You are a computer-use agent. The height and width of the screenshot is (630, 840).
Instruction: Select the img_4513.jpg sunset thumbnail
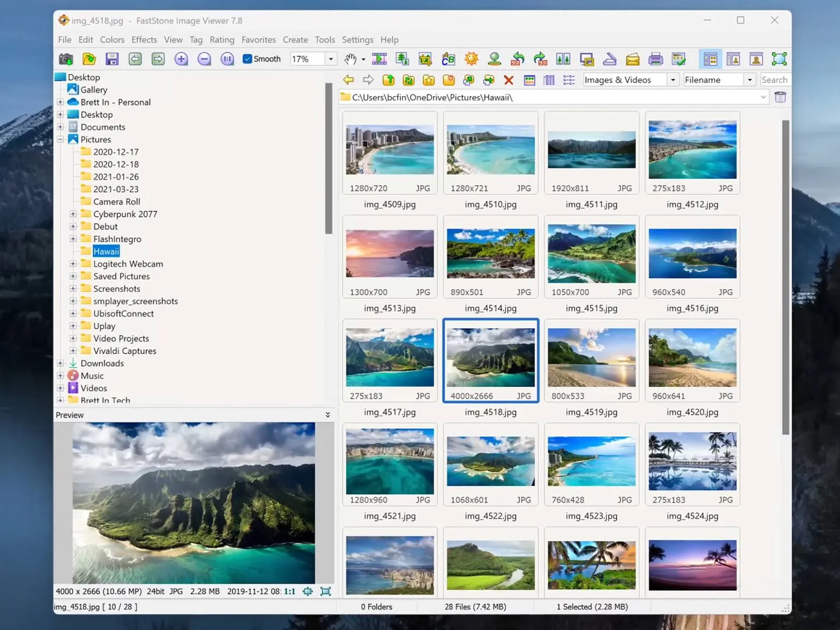pyautogui.click(x=389, y=254)
